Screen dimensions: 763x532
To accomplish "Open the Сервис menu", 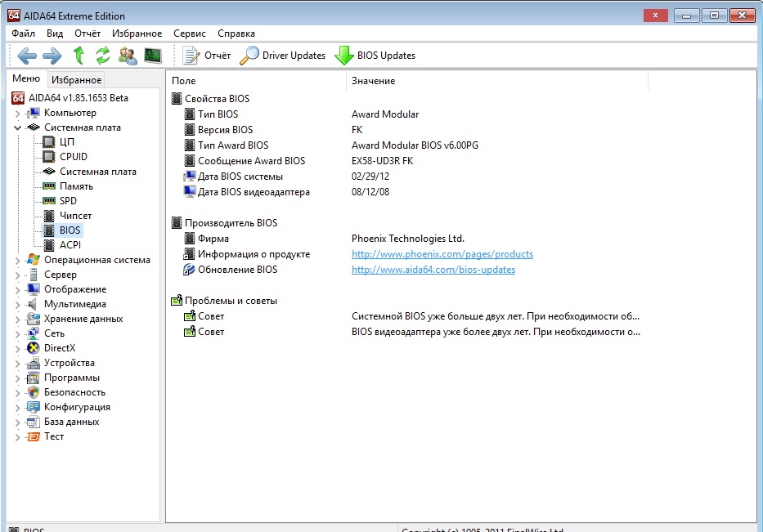I will 189,33.
